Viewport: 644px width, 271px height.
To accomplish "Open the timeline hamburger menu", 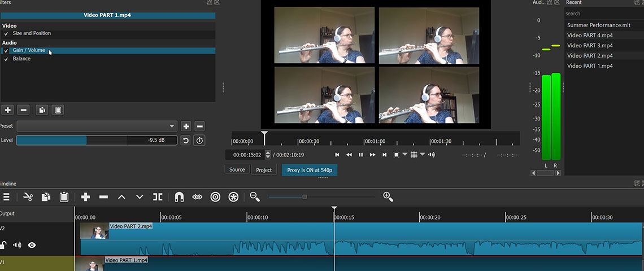I will click(x=6, y=197).
